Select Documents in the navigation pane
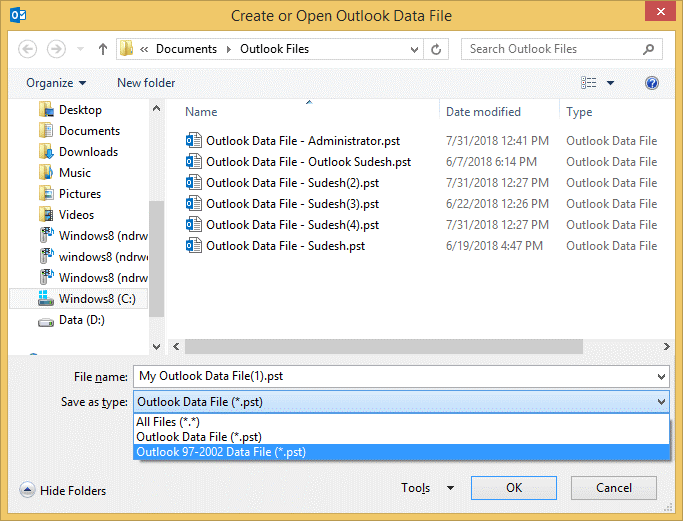683x521 pixels. (89, 131)
